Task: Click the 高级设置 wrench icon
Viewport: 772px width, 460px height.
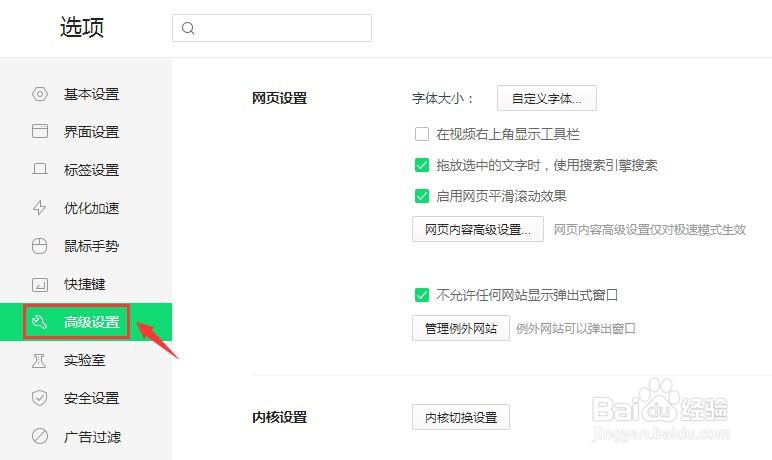Action: coord(39,322)
